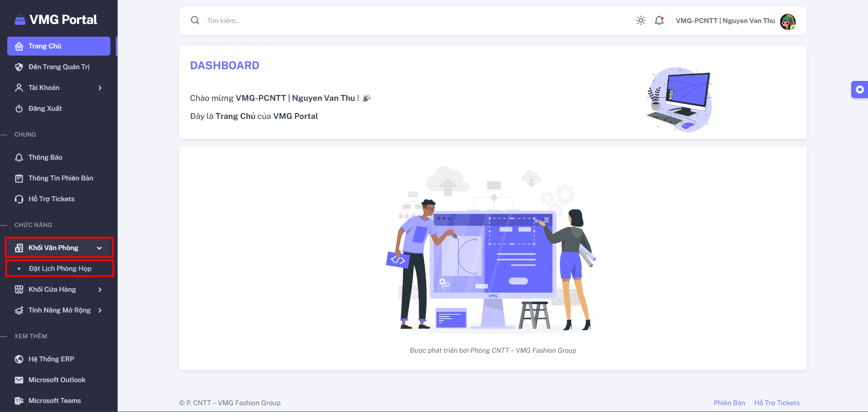Expand the Tài Khoản submenu arrow
This screenshot has height=412, width=868.
tap(100, 88)
